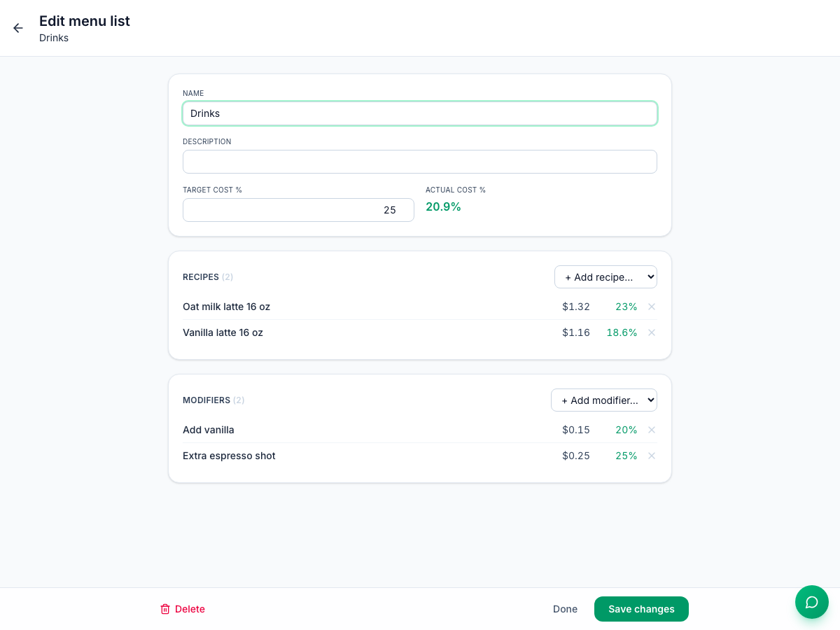Click the $1.16 recipe cost
This screenshot has height=630, width=840.
[576, 332]
